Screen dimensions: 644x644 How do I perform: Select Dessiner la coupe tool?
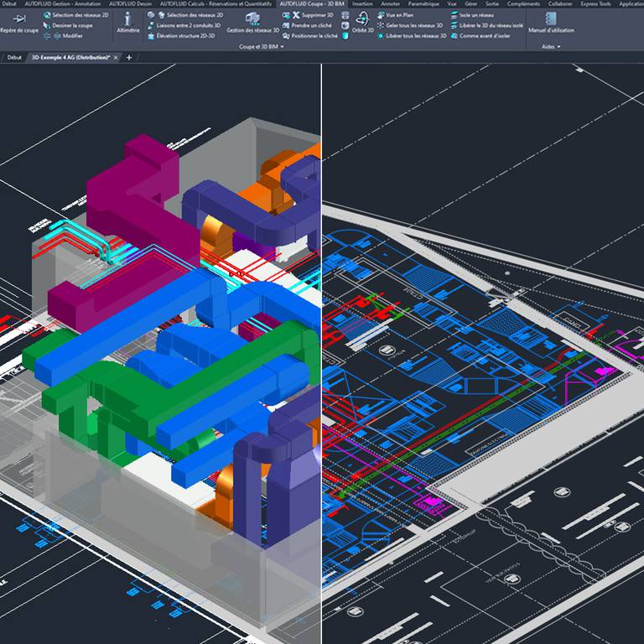click(x=71, y=25)
